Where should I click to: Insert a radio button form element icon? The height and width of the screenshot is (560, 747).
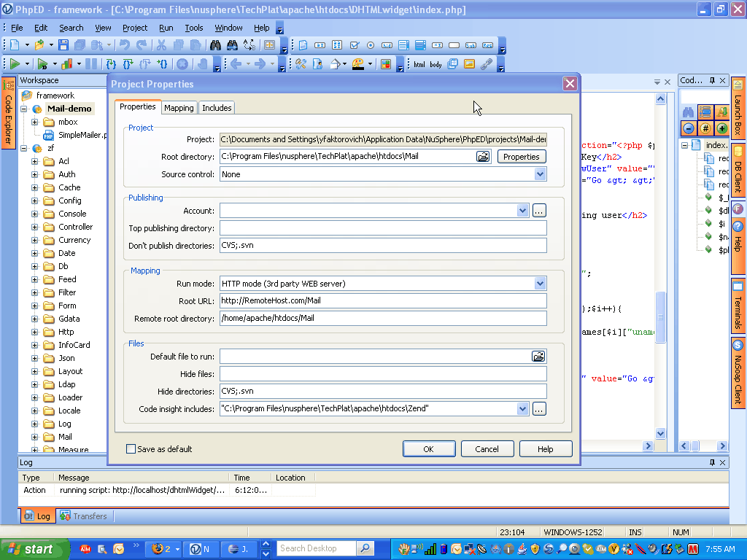click(x=370, y=45)
